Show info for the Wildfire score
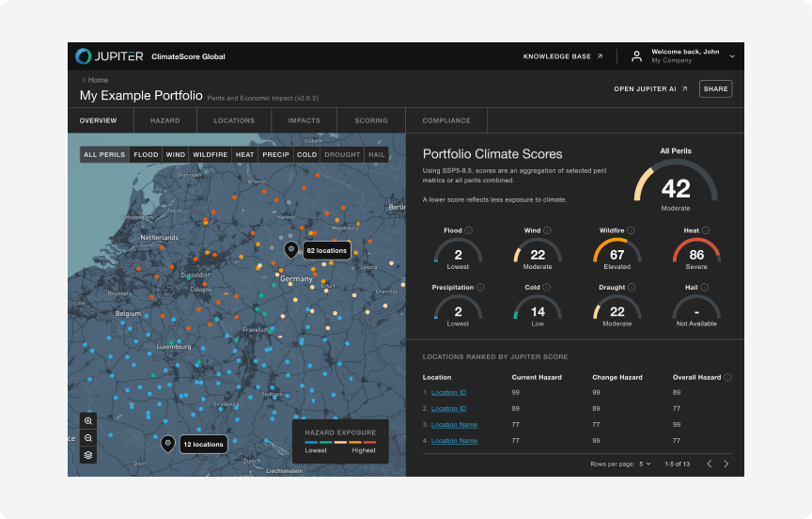Image resolution: width=812 pixels, height=519 pixels. [x=631, y=230]
